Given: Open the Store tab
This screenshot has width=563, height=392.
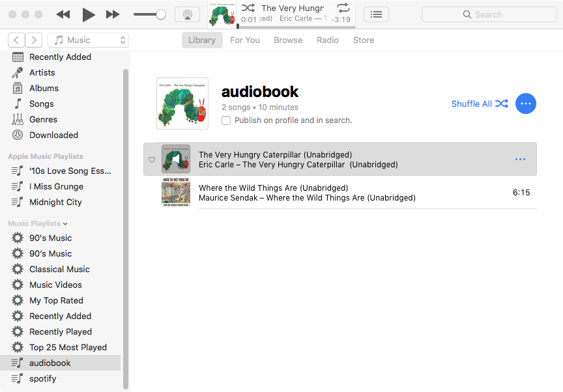Looking at the screenshot, I should pos(364,40).
